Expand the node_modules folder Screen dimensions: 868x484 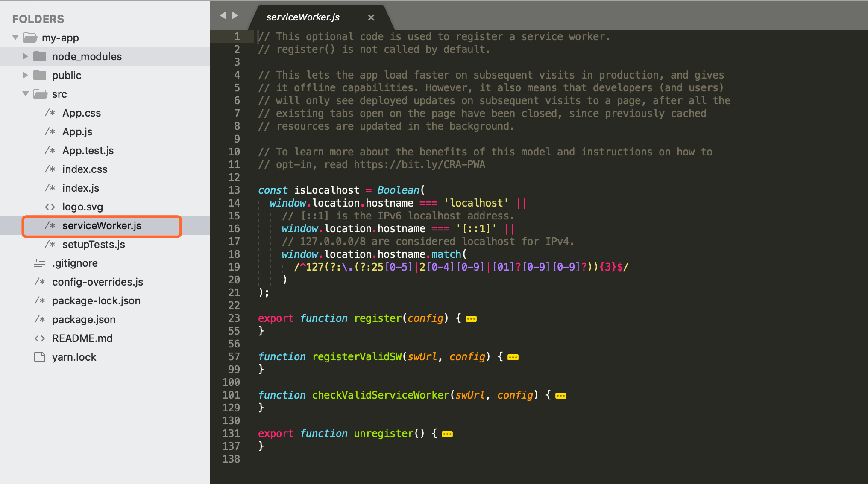click(25, 56)
